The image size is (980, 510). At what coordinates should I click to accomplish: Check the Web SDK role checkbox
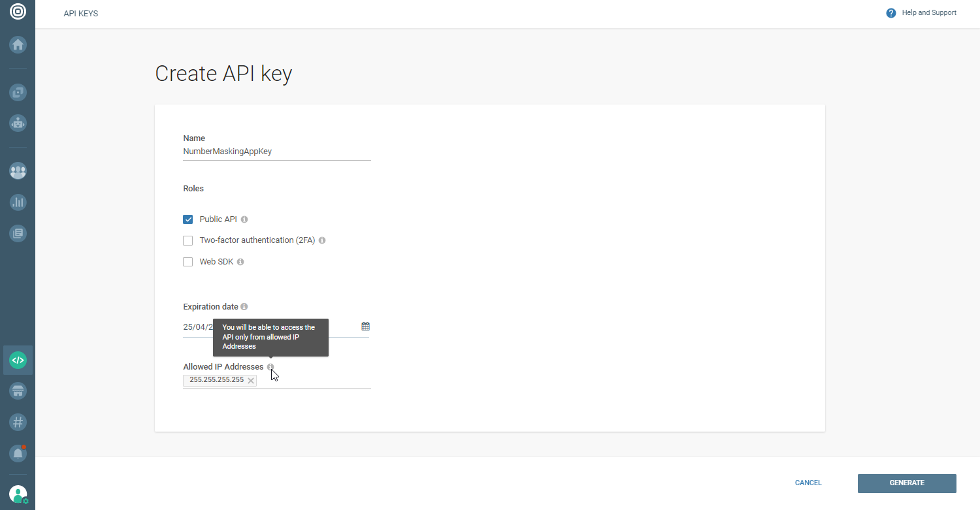tap(188, 262)
